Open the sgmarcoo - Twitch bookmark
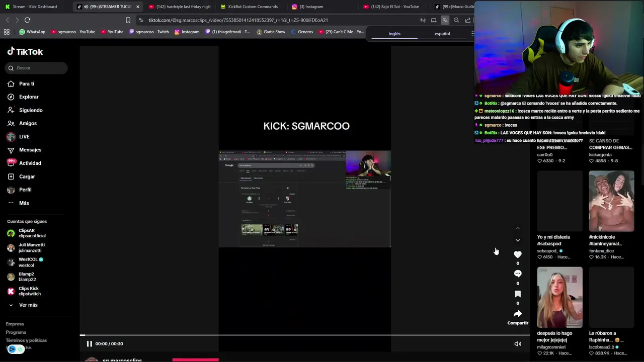The image size is (644, 362). [149, 32]
